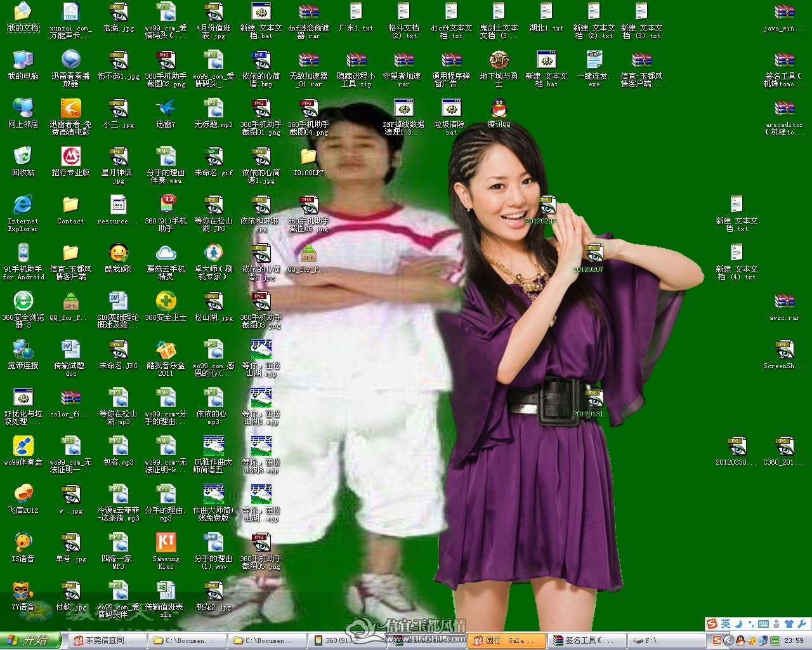Select 传输试题.doc Word document
812x650 pixels.
70,358
